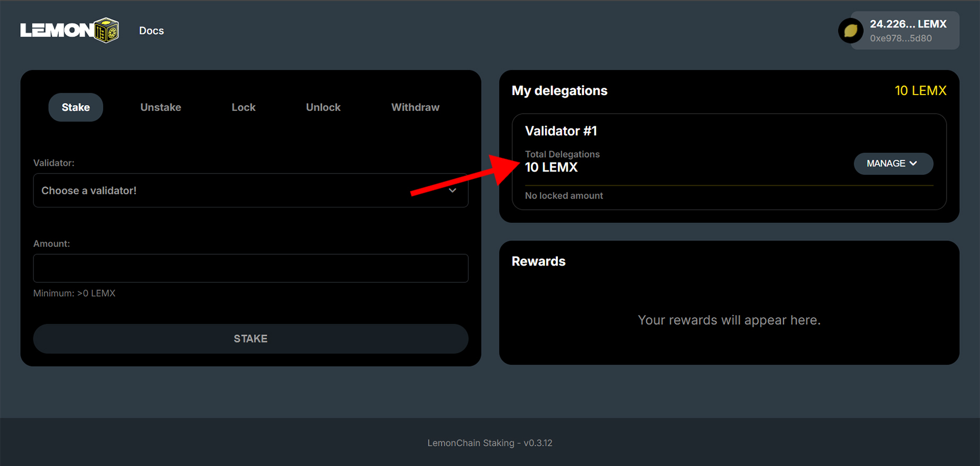The image size is (980, 466).
Task: Click the chevron icon on MANAGE button
Action: (x=913, y=163)
